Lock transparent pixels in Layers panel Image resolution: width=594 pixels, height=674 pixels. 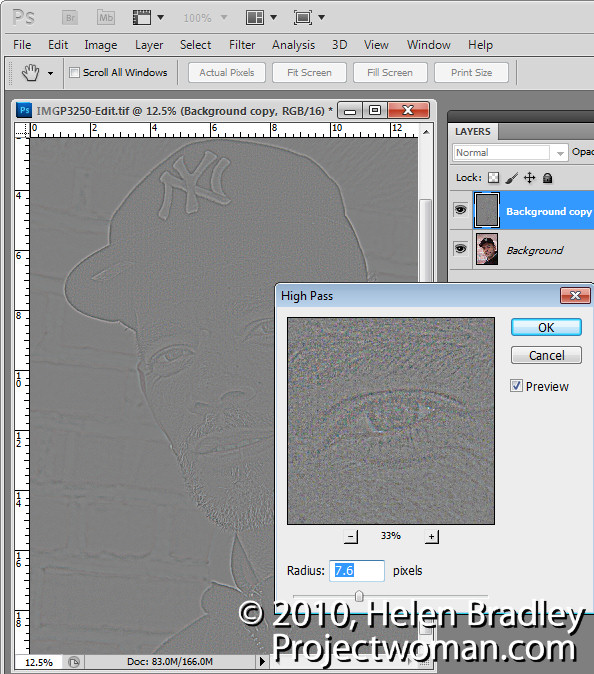point(493,178)
